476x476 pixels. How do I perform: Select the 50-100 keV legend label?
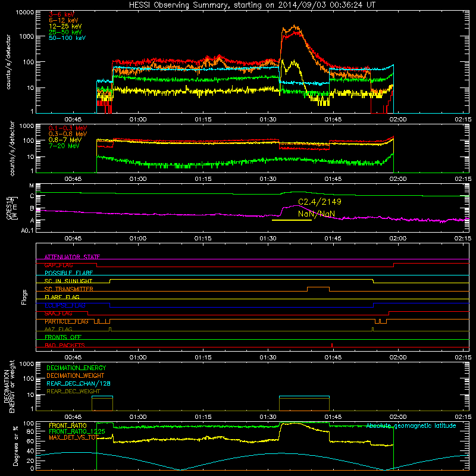(67, 37)
